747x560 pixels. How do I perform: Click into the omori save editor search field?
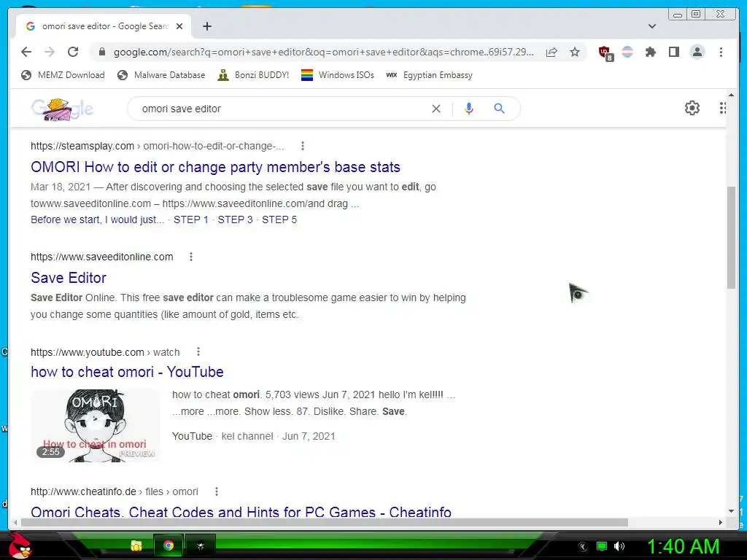pyautogui.click(x=281, y=109)
